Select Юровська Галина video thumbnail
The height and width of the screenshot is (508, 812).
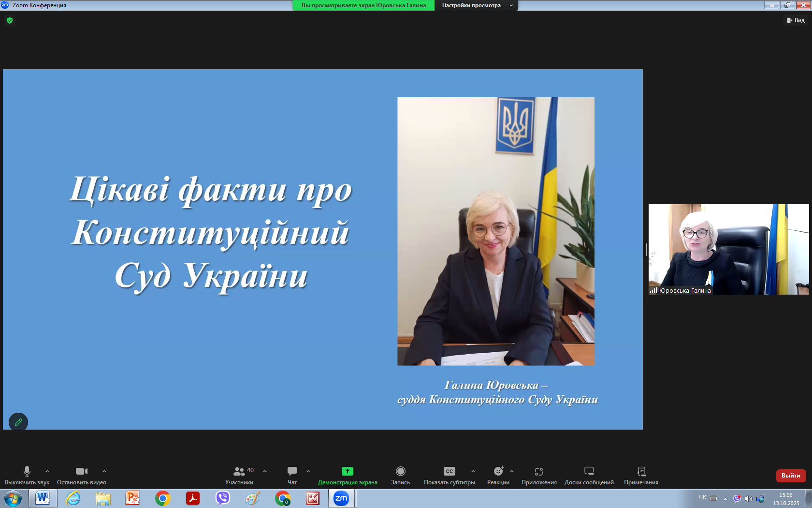tap(728, 249)
